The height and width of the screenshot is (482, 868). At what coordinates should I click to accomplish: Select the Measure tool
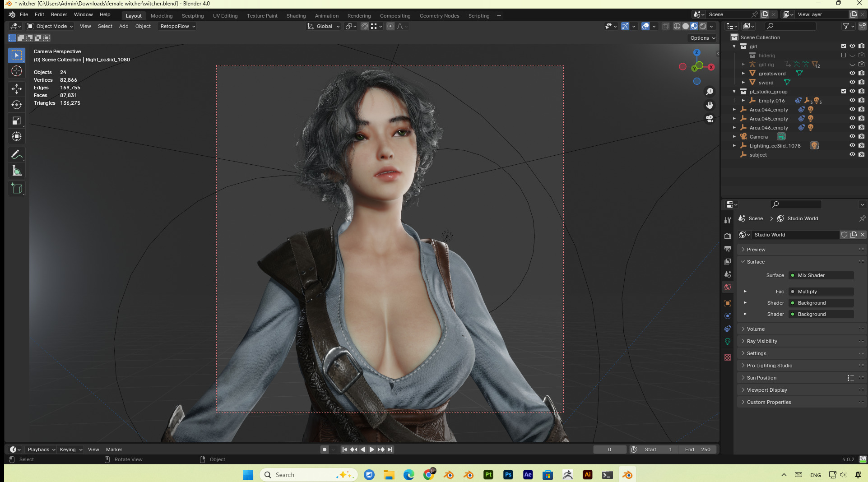point(17,171)
